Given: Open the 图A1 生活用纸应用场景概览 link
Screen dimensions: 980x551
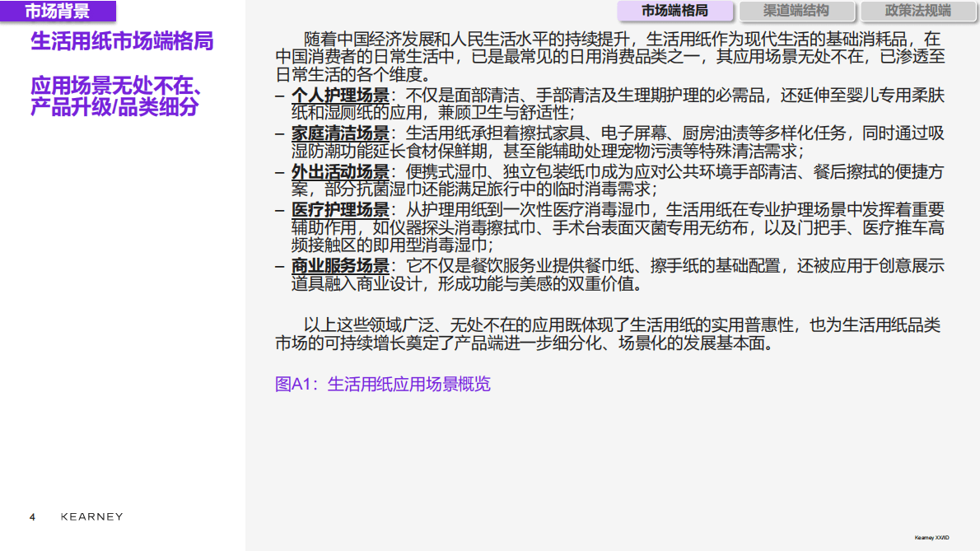Looking at the screenshot, I should pyautogui.click(x=383, y=384).
